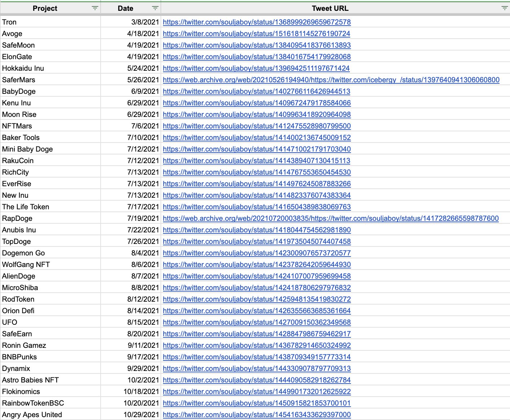Open the Tron tweet link
The height and width of the screenshot is (420, 510).
[x=257, y=22]
